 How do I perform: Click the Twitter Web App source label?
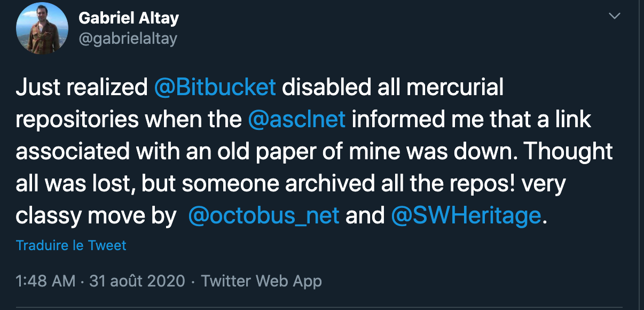tap(261, 281)
